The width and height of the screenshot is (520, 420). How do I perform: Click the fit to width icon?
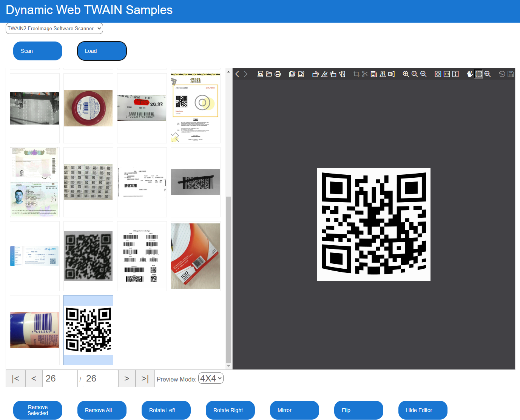[x=447, y=74]
